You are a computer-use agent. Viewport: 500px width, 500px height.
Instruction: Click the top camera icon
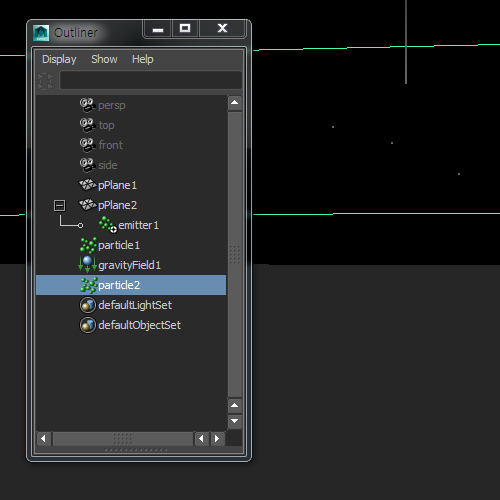tap(88, 125)
